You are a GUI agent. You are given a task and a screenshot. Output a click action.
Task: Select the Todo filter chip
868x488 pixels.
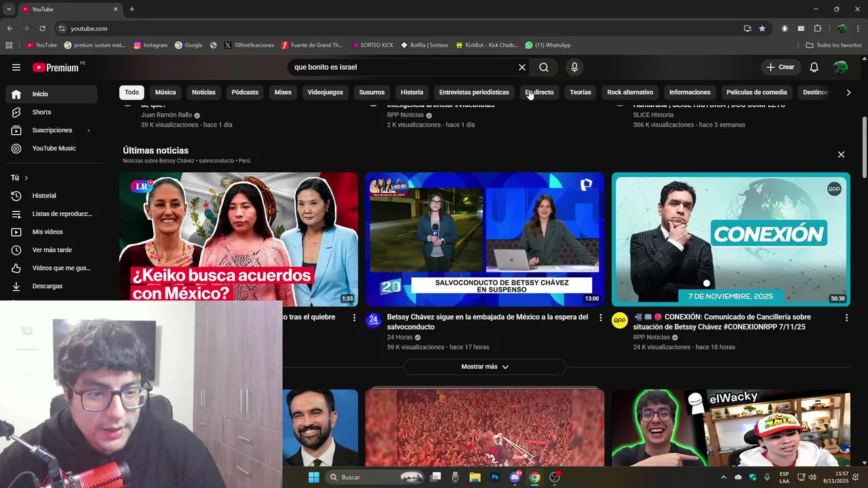(132, 92)
